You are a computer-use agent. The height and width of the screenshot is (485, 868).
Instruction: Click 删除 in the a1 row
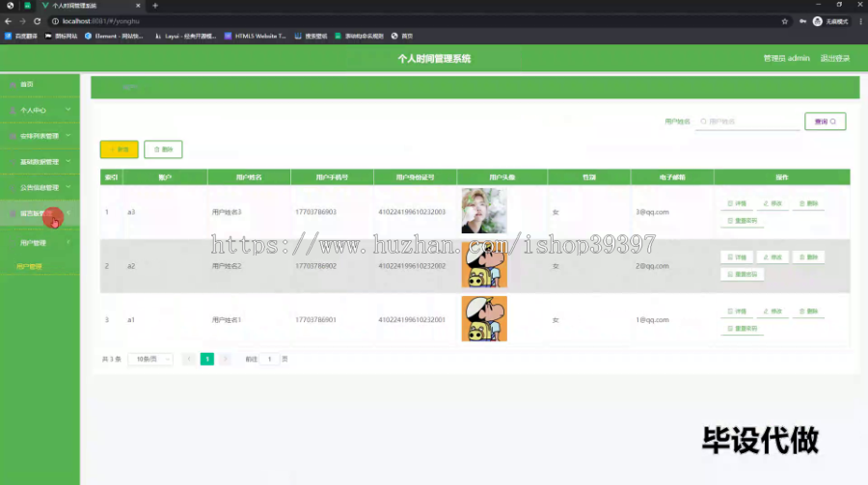click(x=808, y=311)
